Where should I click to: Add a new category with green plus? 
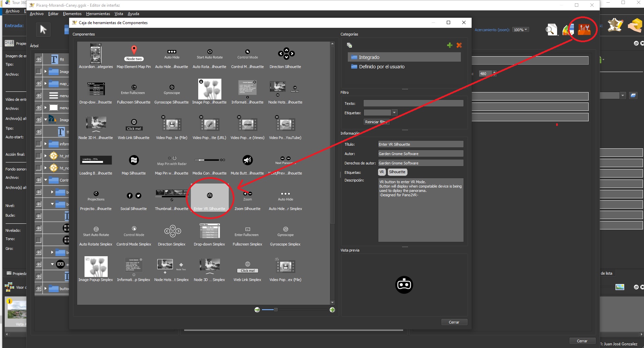pyautogui.click(x=450, y=45)
